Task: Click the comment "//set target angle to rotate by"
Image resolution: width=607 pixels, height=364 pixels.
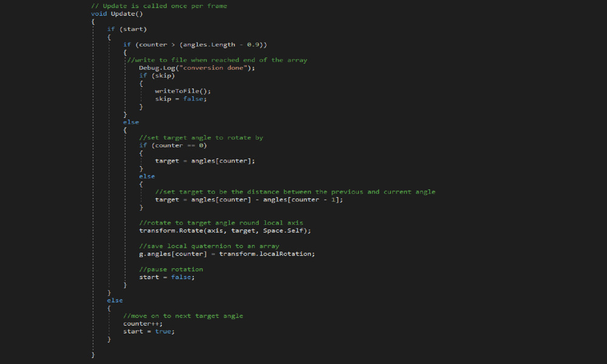Action: tap(201, 138)
